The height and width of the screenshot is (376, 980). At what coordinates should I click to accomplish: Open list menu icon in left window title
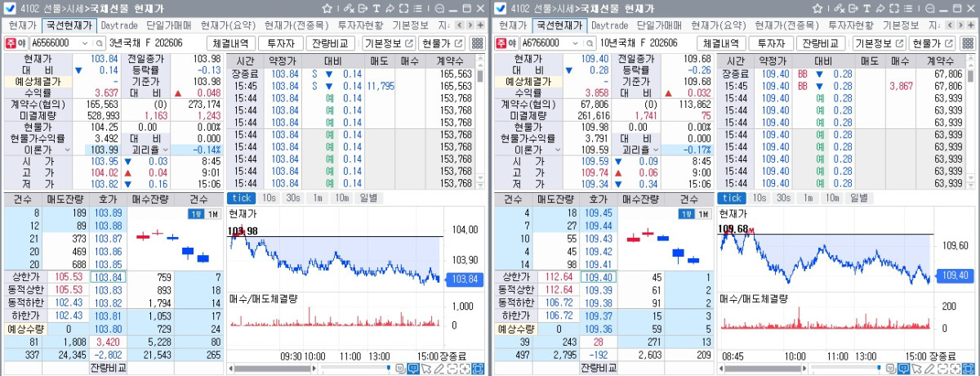[417, 8]
